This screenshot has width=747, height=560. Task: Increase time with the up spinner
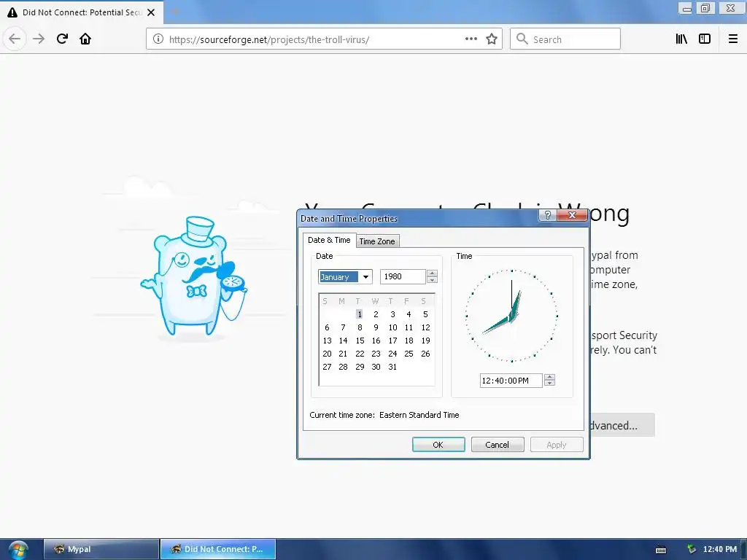pos(549,377)
